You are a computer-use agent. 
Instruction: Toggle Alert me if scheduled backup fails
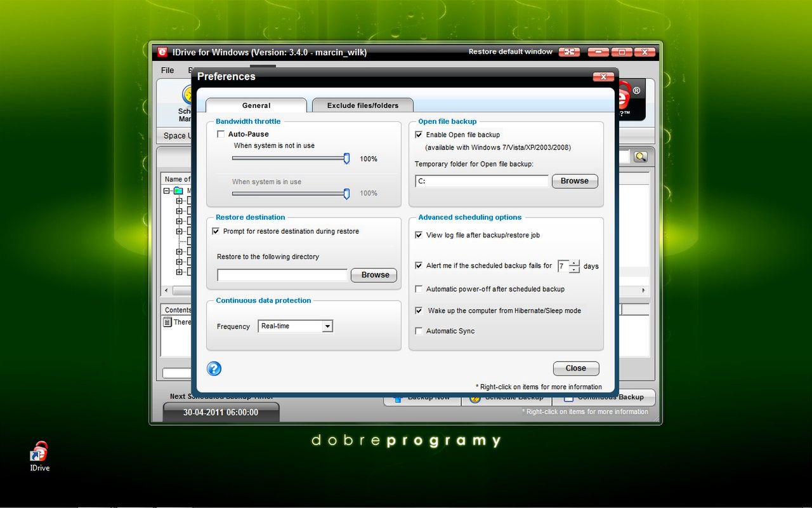tap(419, 265)
